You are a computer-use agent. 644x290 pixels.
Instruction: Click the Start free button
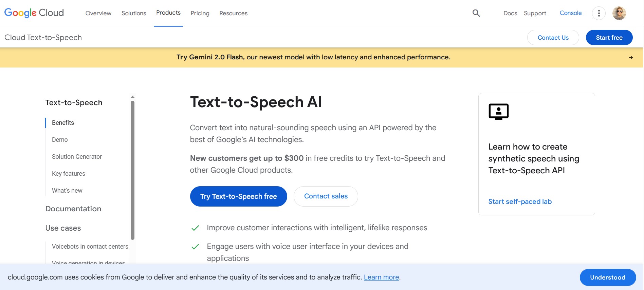tap(609, 38)
